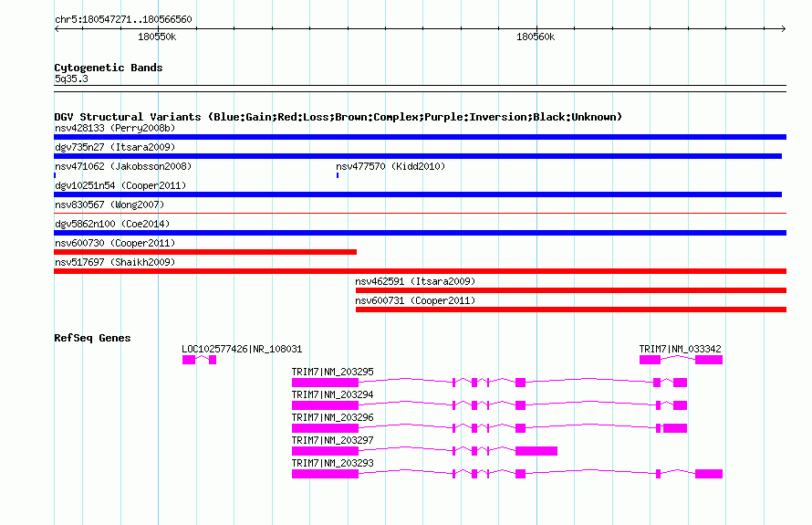Viewport: 812px width, 525px height.
Task: Select last exon block of TRIM7 NM_203293
Action: click(x=709, y=474)
